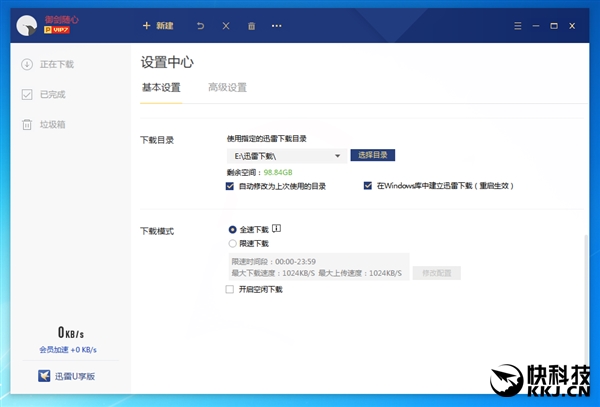Image resolution: width=600 pixels, height=407 pixels.
Task: Create a new download with 新建
Action: click(158, 26)
